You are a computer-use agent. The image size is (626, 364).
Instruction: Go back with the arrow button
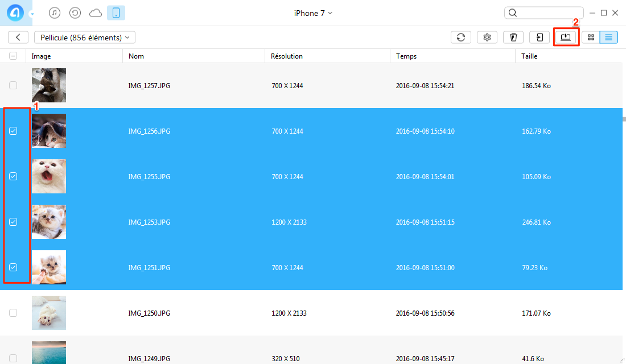point(18,37)
